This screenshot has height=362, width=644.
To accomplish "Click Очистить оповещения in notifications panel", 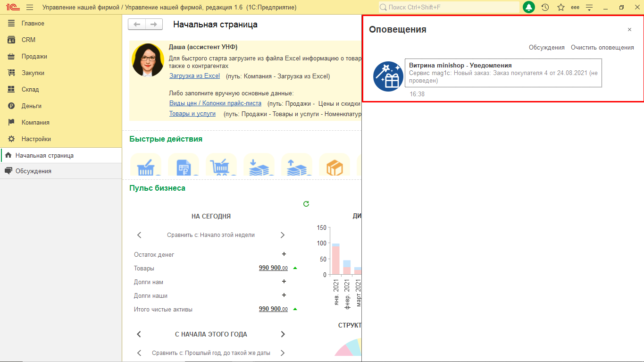I will (x=602, y=48).
